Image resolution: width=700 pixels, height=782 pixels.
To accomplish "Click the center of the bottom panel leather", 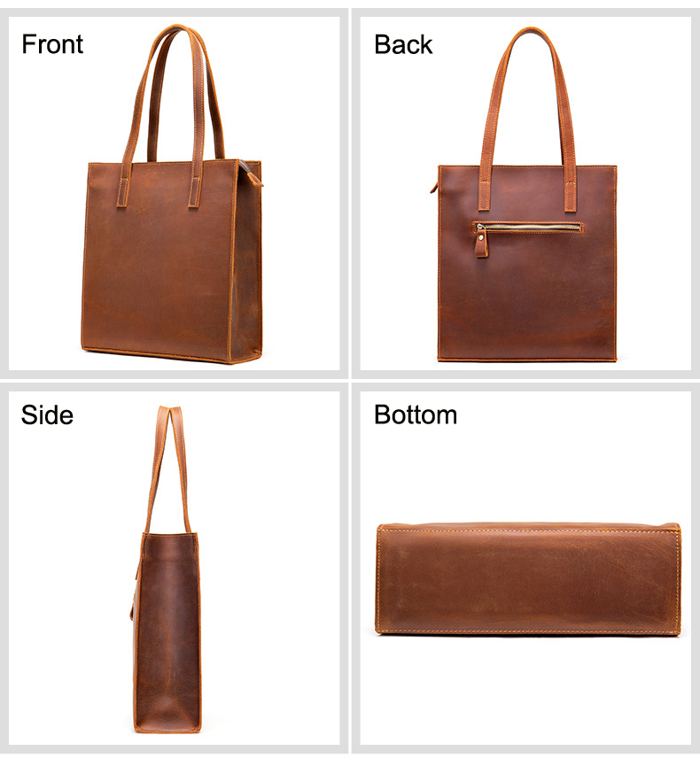I will click(528, 581).
